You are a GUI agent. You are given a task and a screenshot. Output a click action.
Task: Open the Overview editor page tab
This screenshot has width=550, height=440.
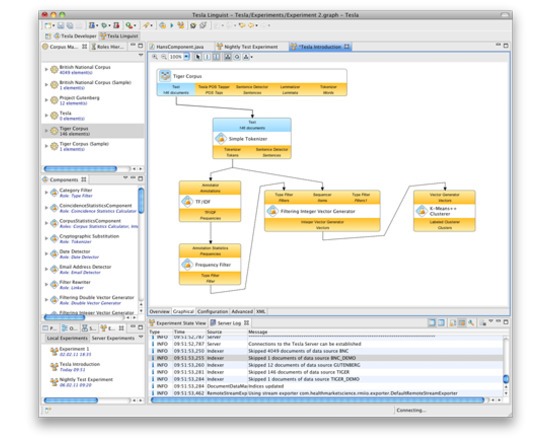point(160,311)
